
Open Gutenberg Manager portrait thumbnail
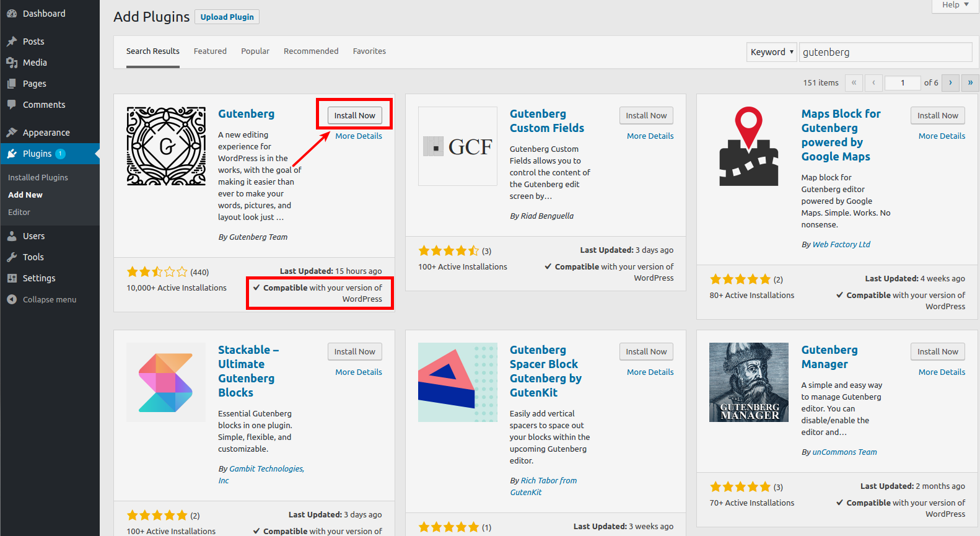(x=749, y=382)
